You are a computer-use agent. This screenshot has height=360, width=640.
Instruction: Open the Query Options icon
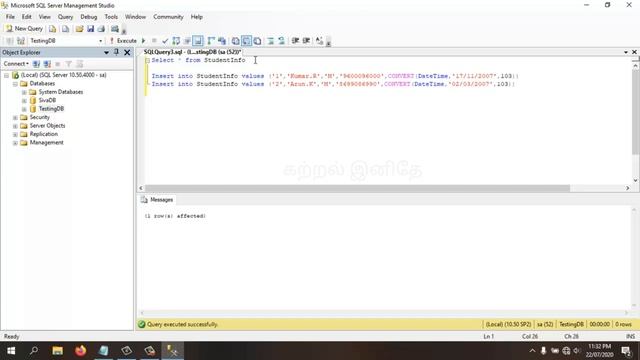(x=187, y=41)
